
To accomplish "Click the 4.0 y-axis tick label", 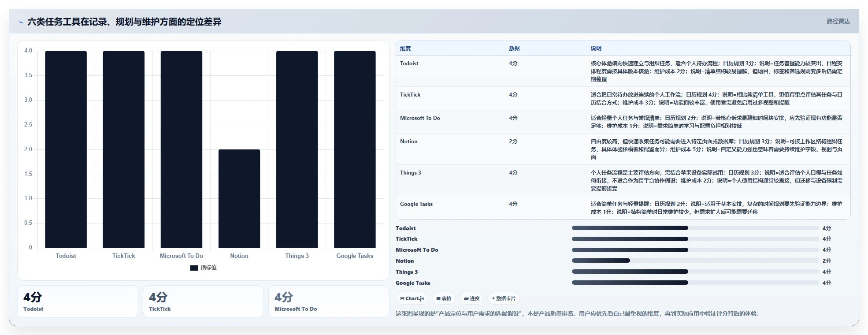I will coord(28,51).
